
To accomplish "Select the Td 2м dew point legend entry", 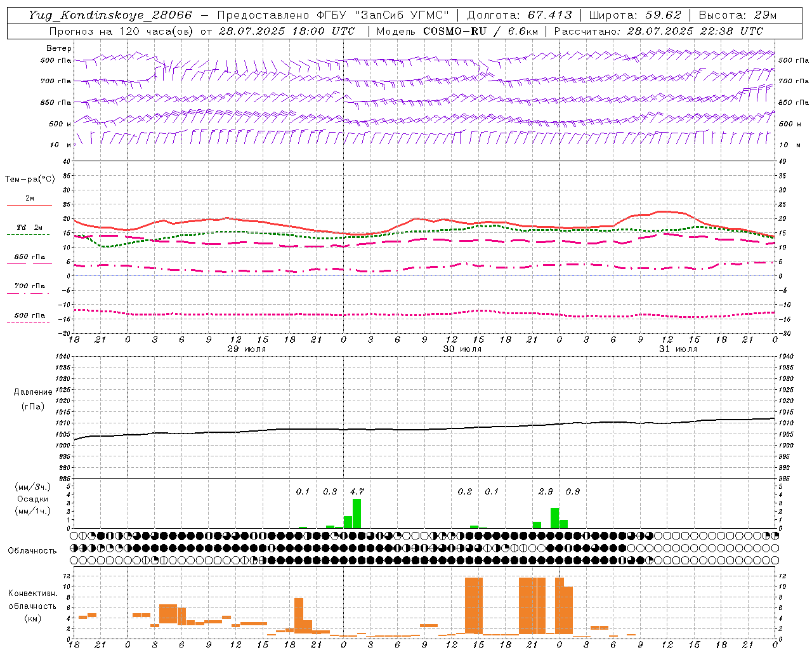I will (29, 230).
